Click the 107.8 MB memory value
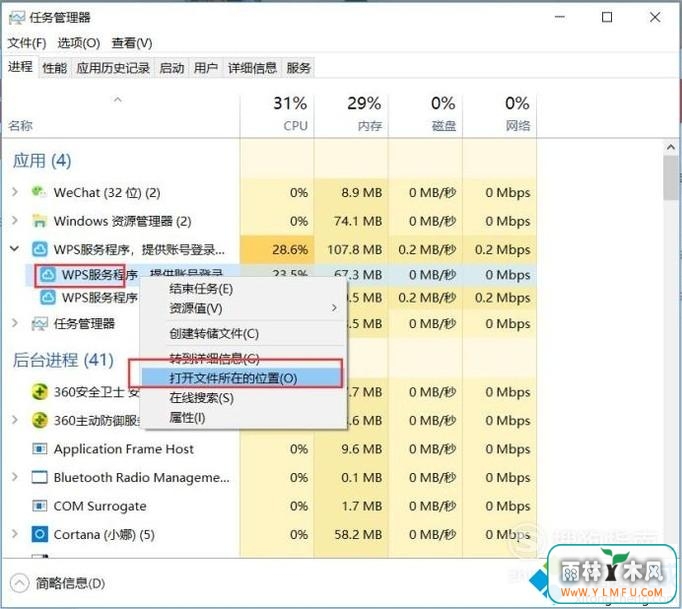 (354, 250)
